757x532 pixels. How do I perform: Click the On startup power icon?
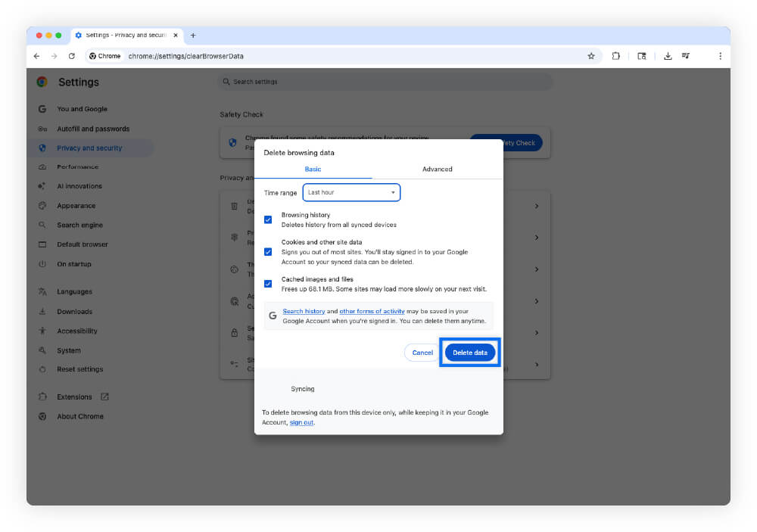[x=42, y=263]
